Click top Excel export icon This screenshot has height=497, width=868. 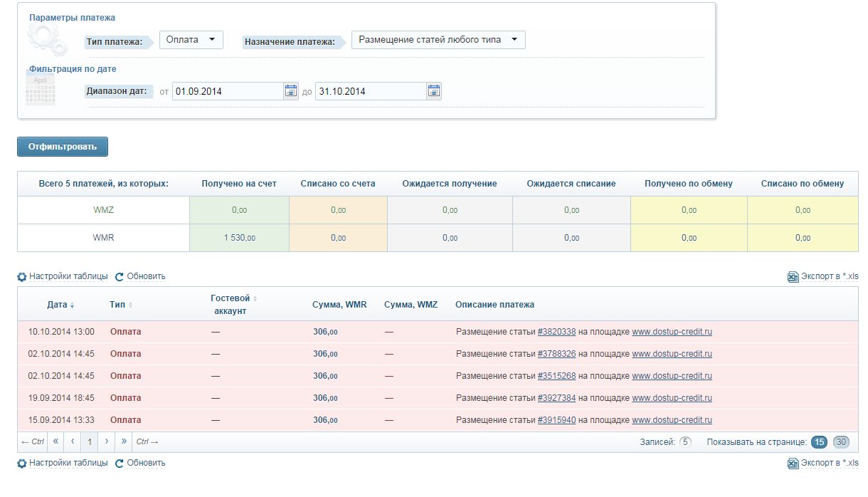[x=793, y=277]
